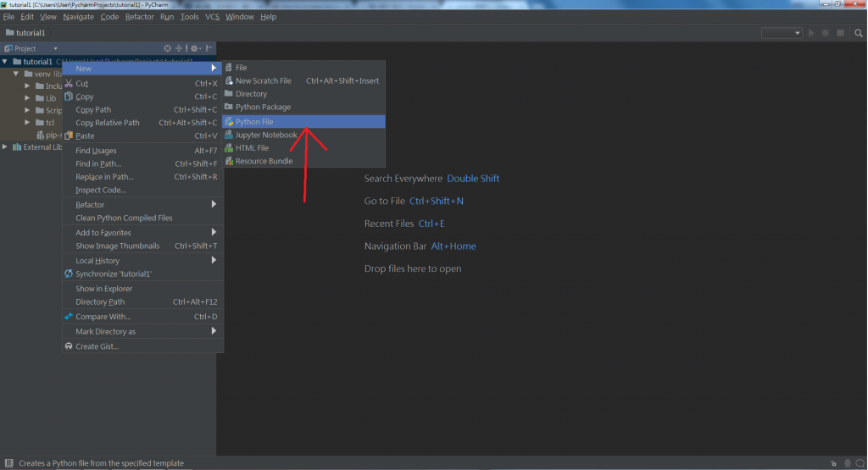Click the Cut scissors icon
Image resolution: width=868 pixels, height=470 pixels.
point(69,84)
